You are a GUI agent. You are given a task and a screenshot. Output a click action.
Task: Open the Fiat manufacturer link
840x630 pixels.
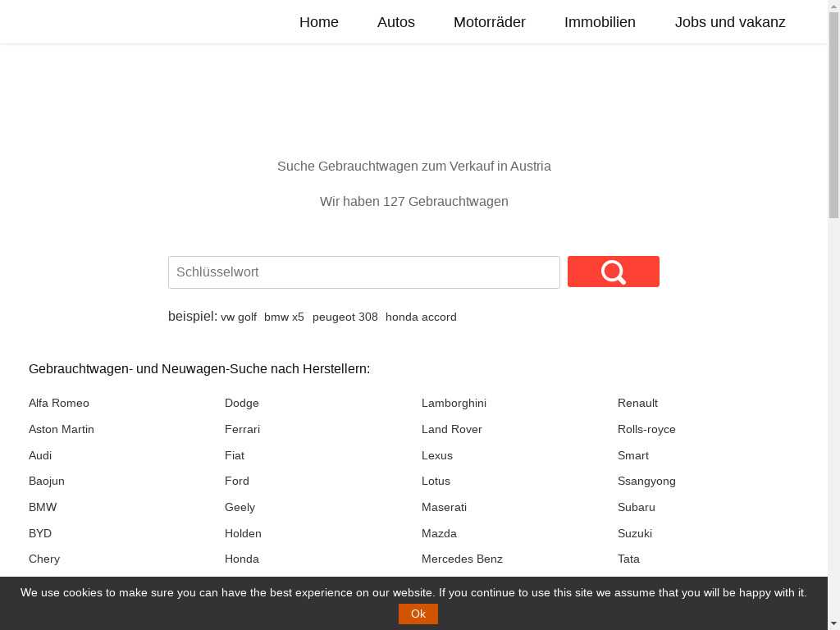pyautogui.click(x=235, y=455)
